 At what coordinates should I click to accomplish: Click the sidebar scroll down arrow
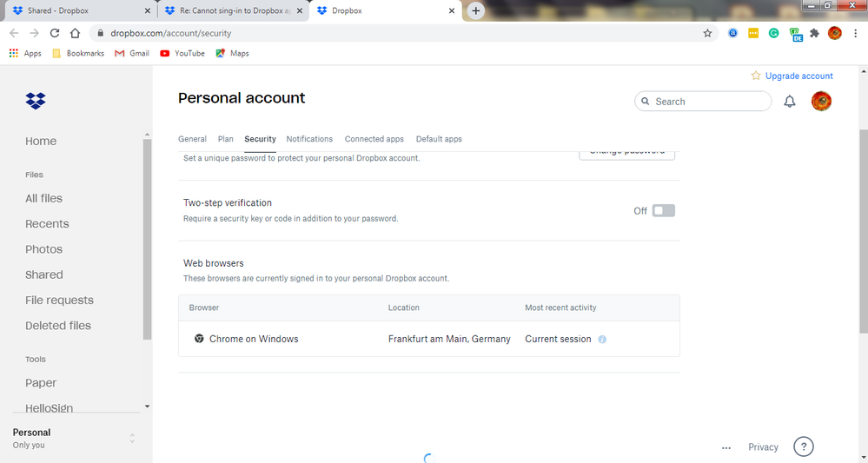147,407
